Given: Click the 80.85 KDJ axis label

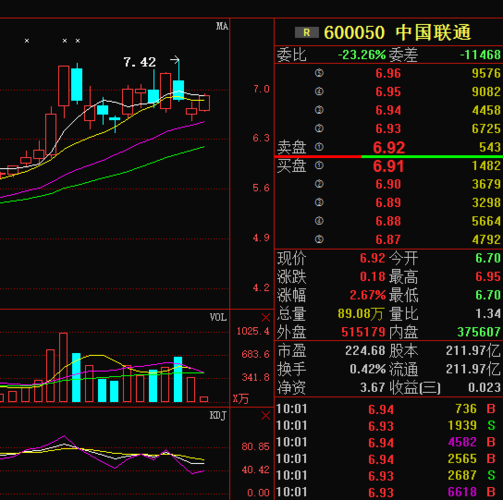Looking at the screenshot, I should pos(255,447).
